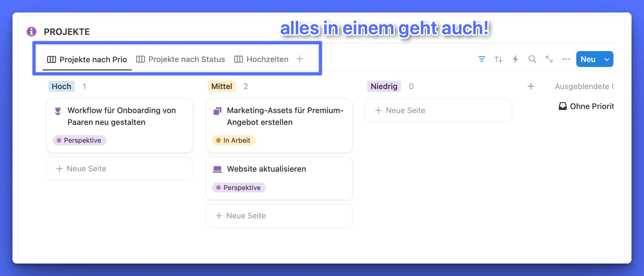
Task: Click the blue Neu button
Action: (x=588, y=59)
